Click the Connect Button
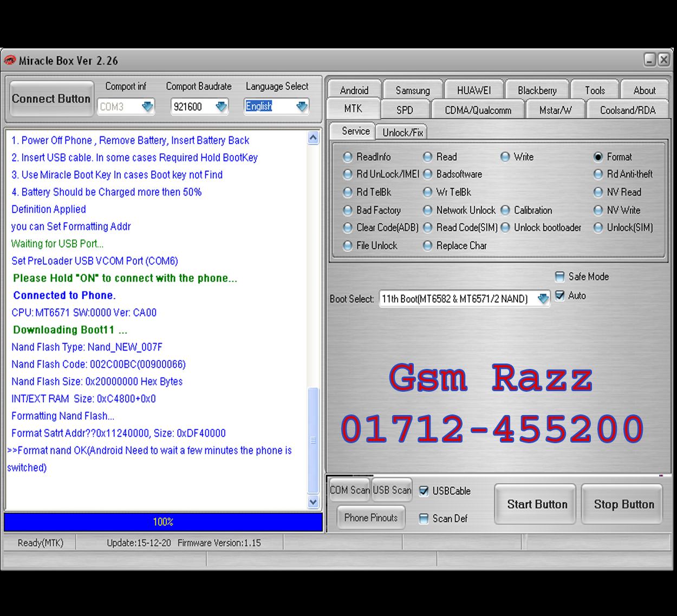677x616 pixels. (51, 99)
